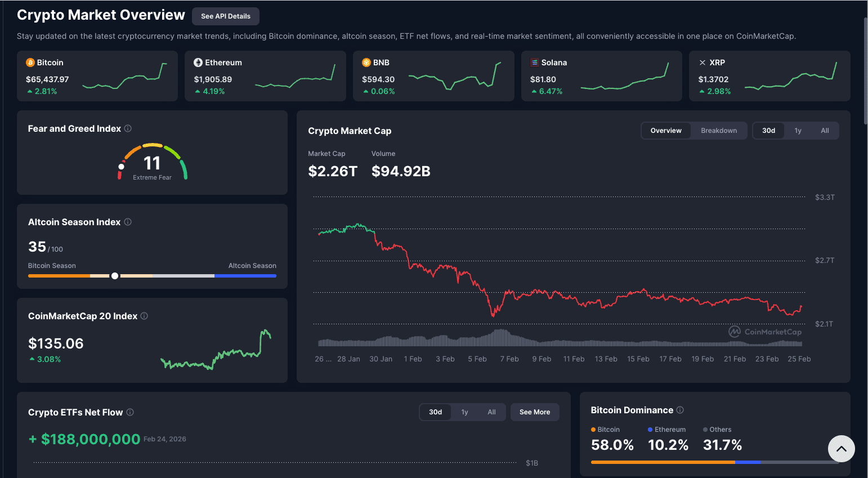
Task: Click the Ethereum logo icon
Action: 198,62
